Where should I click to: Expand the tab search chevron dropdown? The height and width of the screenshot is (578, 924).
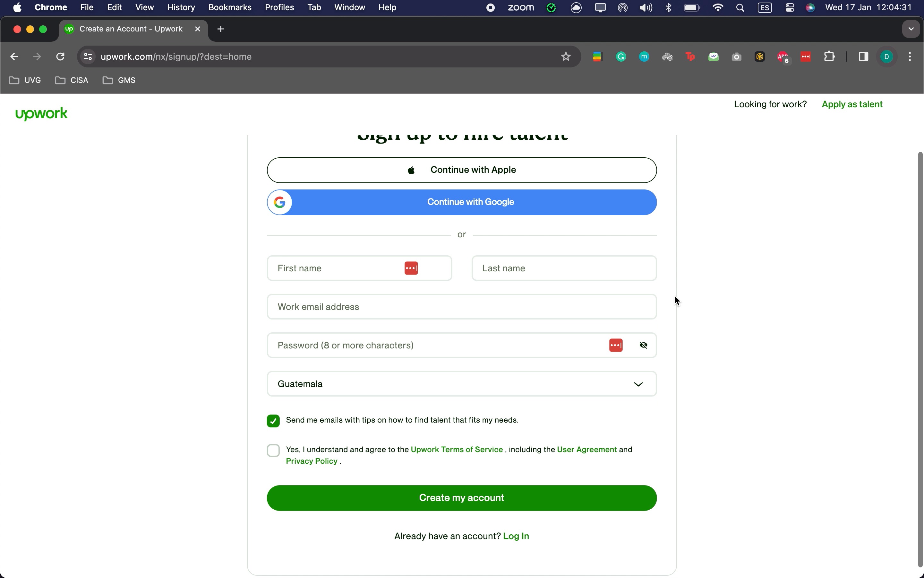(911, 29)
